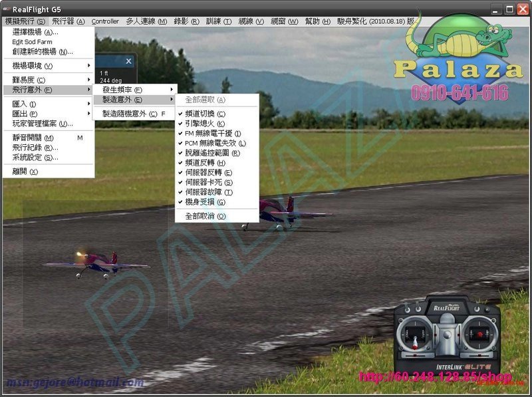Screen dimensions: 532x397
Task: Open the 多人連線 (M) menu
Action: [146, 21]
